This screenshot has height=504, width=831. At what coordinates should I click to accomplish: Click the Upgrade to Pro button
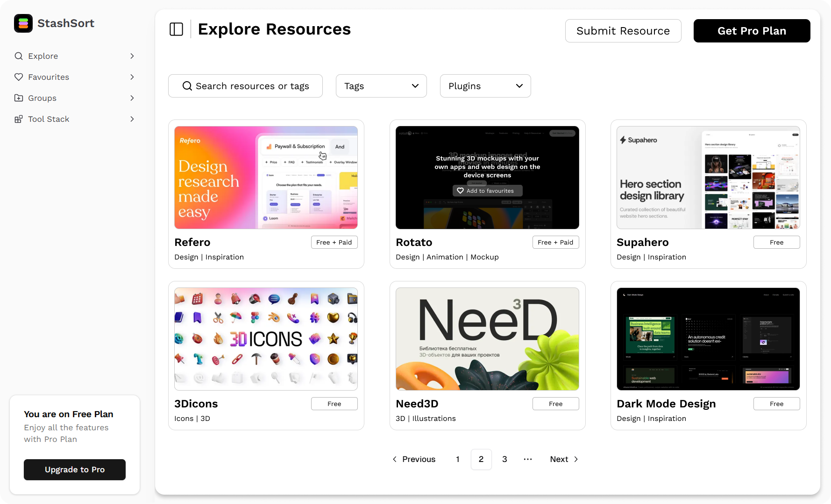click(x=75, y=469)
